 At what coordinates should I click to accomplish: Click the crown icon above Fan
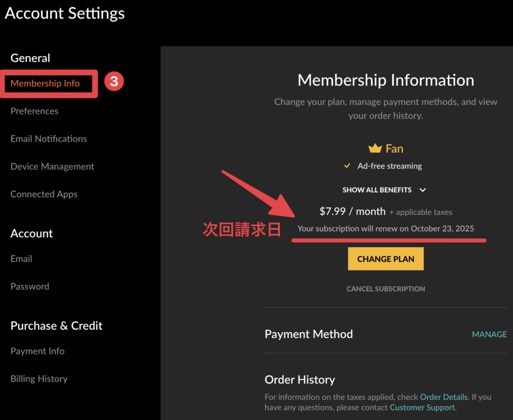pos(375,148)
